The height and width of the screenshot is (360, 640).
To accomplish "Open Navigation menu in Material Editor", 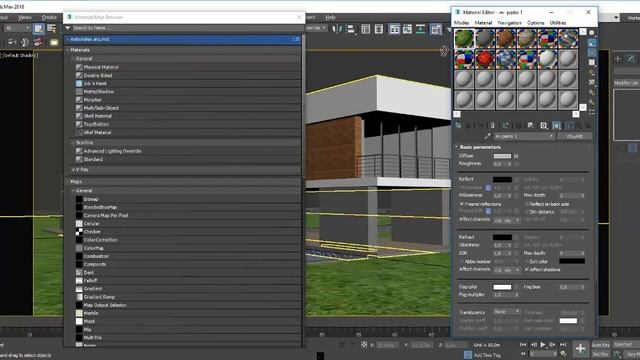I will point(509,23).
